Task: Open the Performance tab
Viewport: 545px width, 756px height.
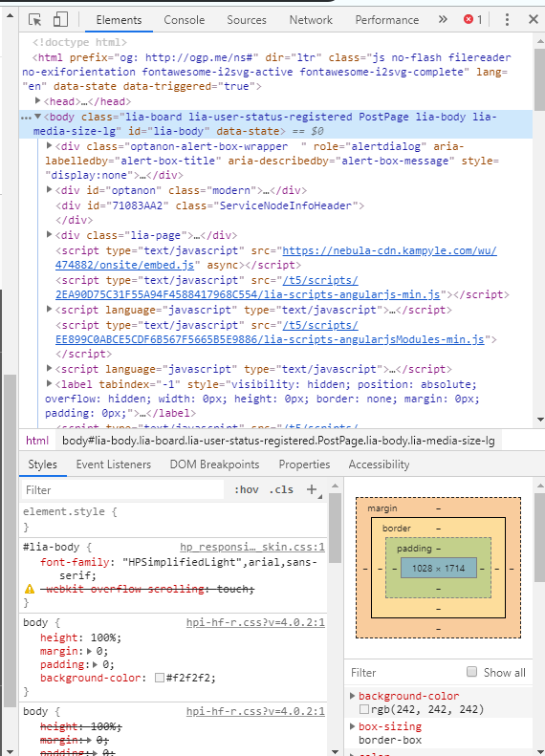Action: [387, 20]
